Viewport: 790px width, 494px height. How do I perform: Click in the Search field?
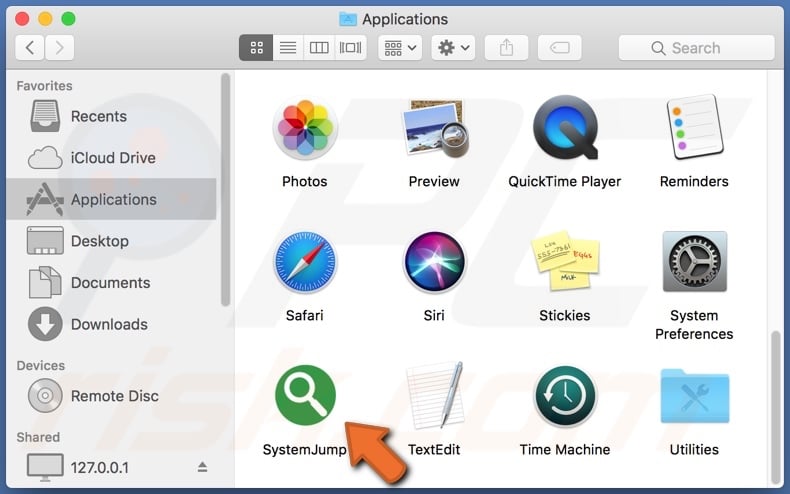(x=696, y=48)
